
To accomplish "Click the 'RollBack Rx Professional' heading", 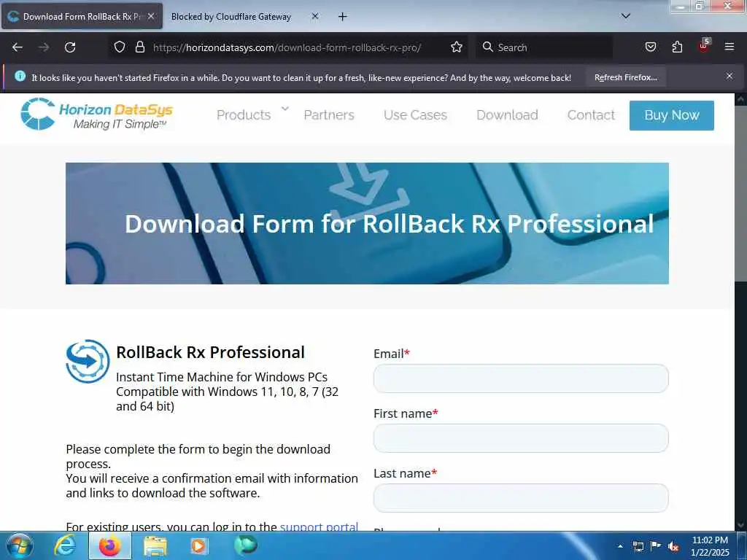I will click(x=210, y=352).
